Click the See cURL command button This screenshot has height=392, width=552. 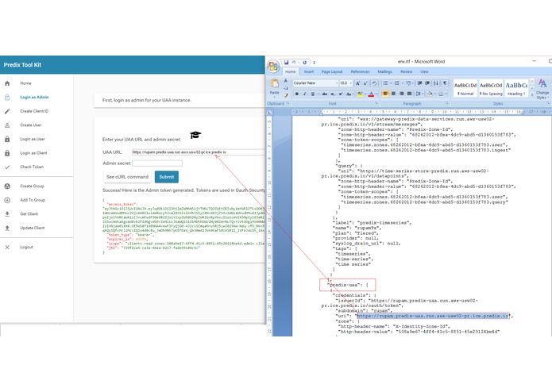(x=127, y=177)
